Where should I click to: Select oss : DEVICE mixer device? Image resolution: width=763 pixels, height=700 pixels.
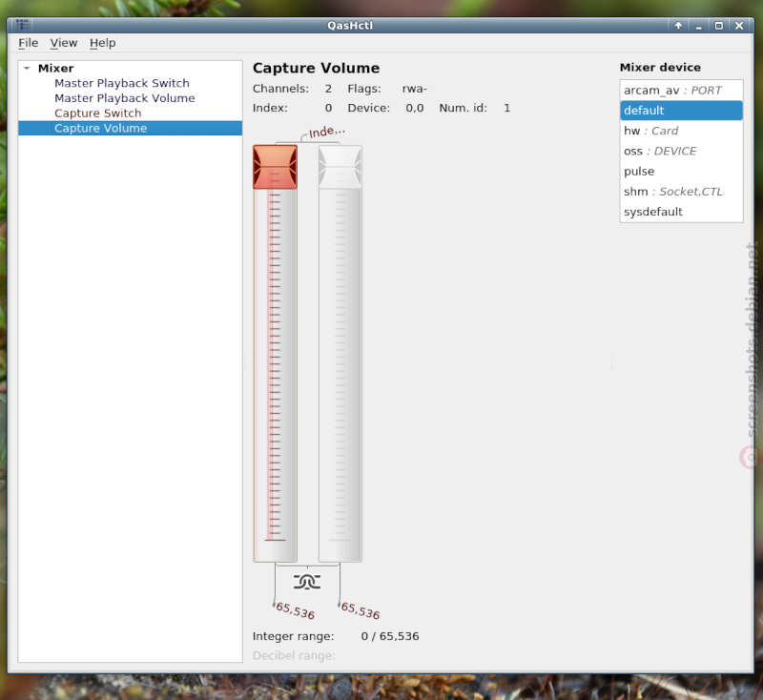(681, 152)
